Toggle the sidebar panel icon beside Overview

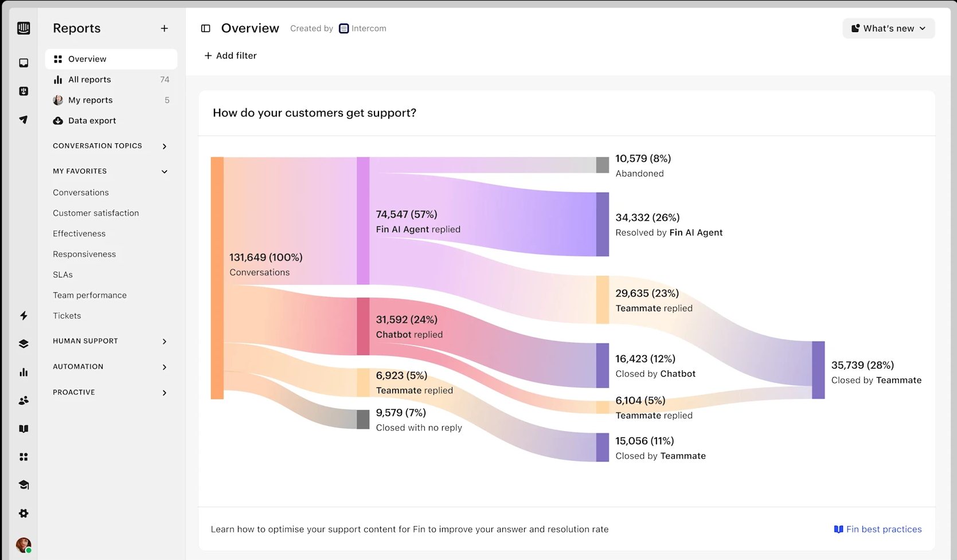click(206, 29)
